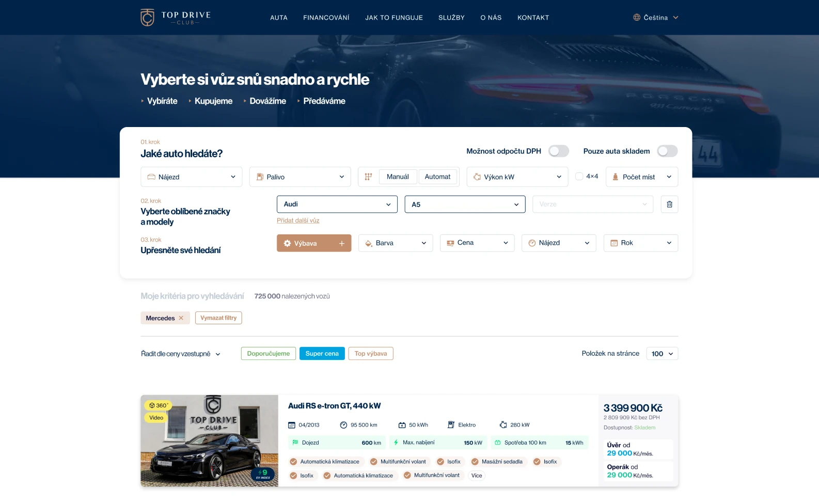Open the Výkon kW dropdown

click(x=517, y=177)
